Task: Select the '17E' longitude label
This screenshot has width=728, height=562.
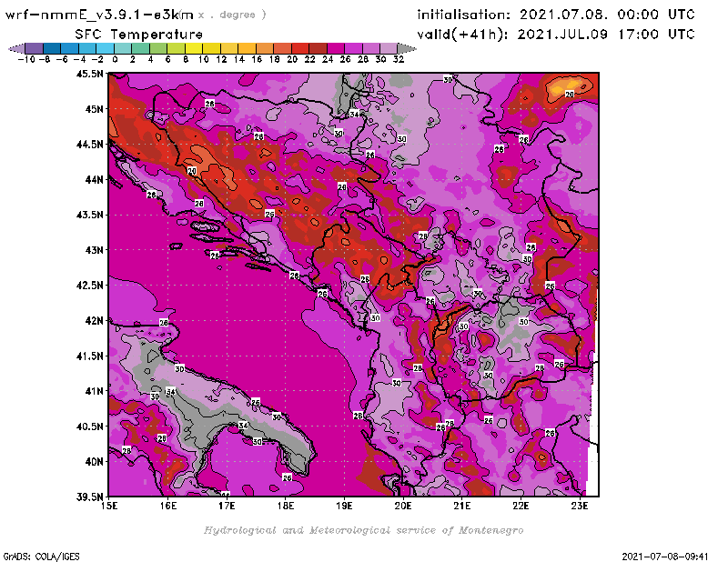Action: (227, 506)
